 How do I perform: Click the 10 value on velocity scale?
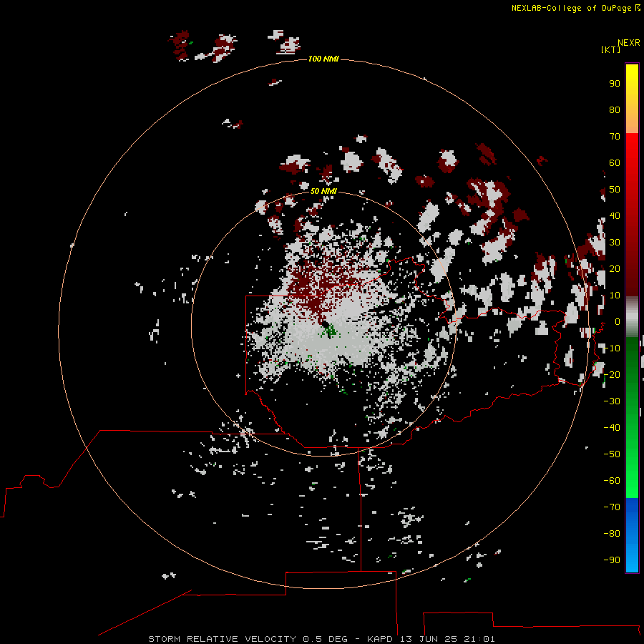tap(615, 295)
